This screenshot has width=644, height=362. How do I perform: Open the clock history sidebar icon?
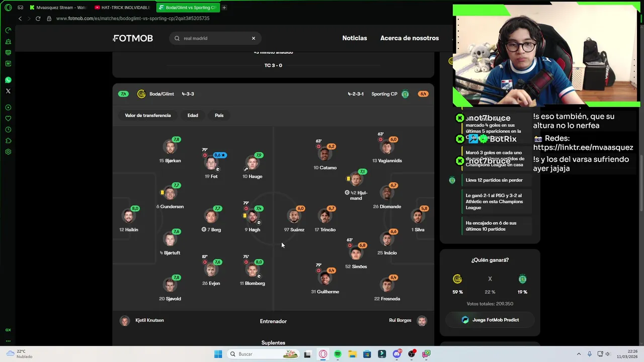tap(8, 130)
